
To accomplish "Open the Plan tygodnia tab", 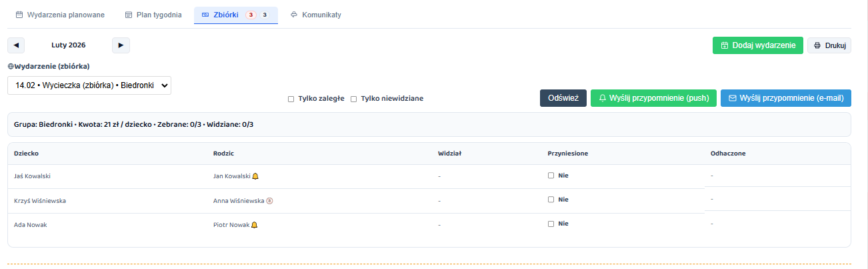I will coord(153,15).
